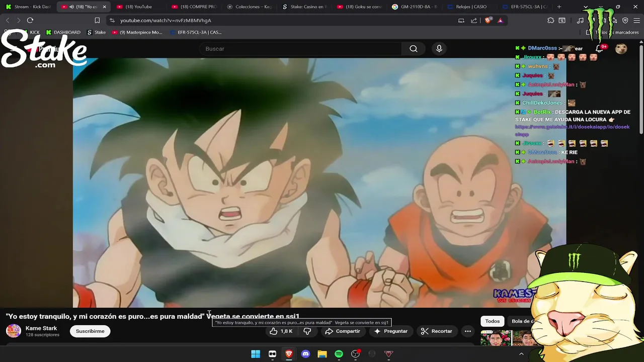Open the new tab with plus button

559,7
